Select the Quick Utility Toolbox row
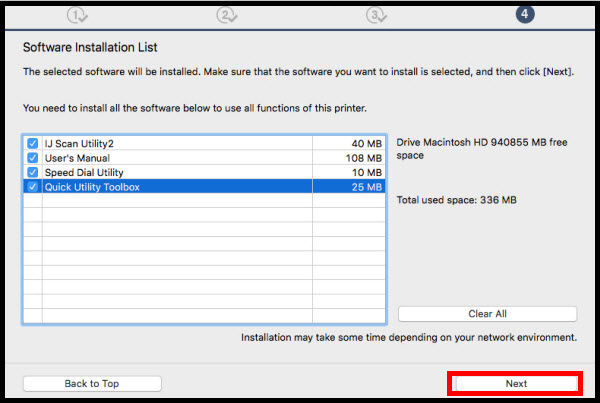600x403 pixels. click(x=204, y=187)
